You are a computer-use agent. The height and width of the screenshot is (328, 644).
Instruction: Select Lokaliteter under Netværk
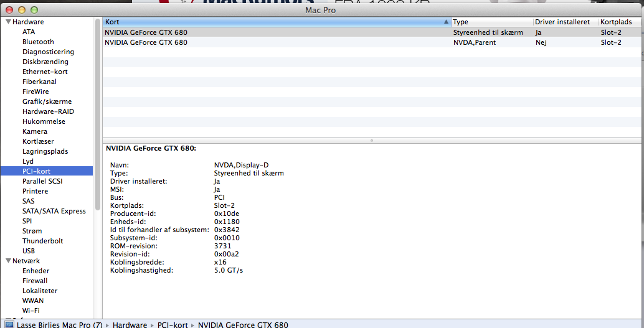click(40, 291)
